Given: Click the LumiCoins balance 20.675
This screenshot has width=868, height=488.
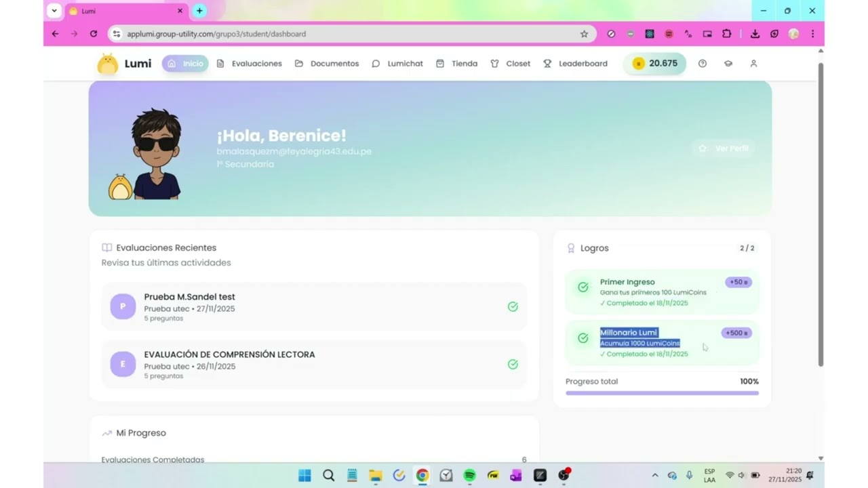Looking at the screenshot, I should 654,63.
